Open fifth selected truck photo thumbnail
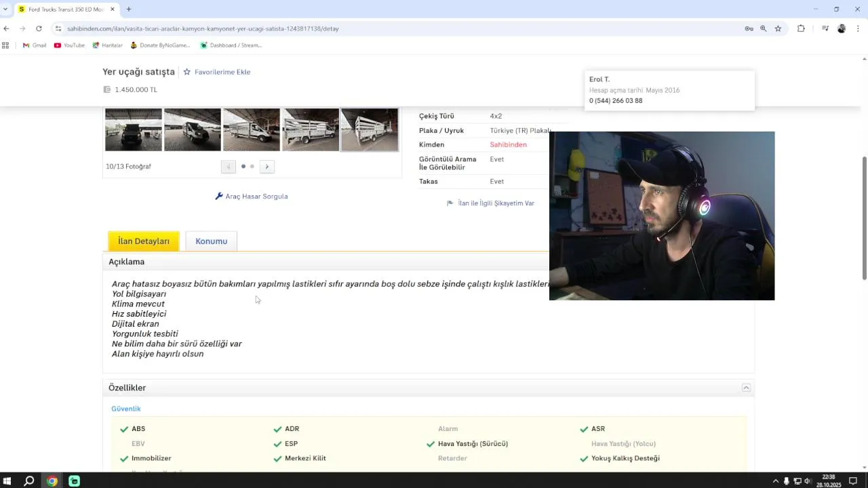 370,129
